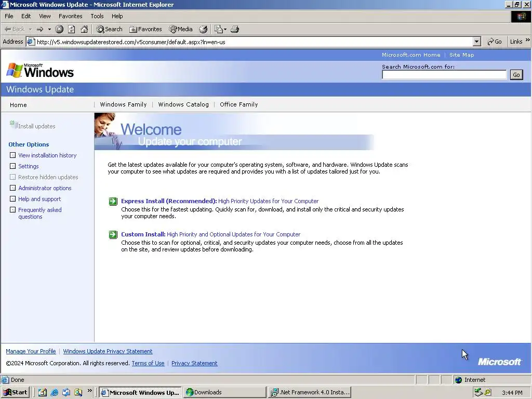The height and width of the screenshot is (399, 532).
Task: Click the Internet zone globe in status bar
Action: pyautogui.click(x=458, y=380)
